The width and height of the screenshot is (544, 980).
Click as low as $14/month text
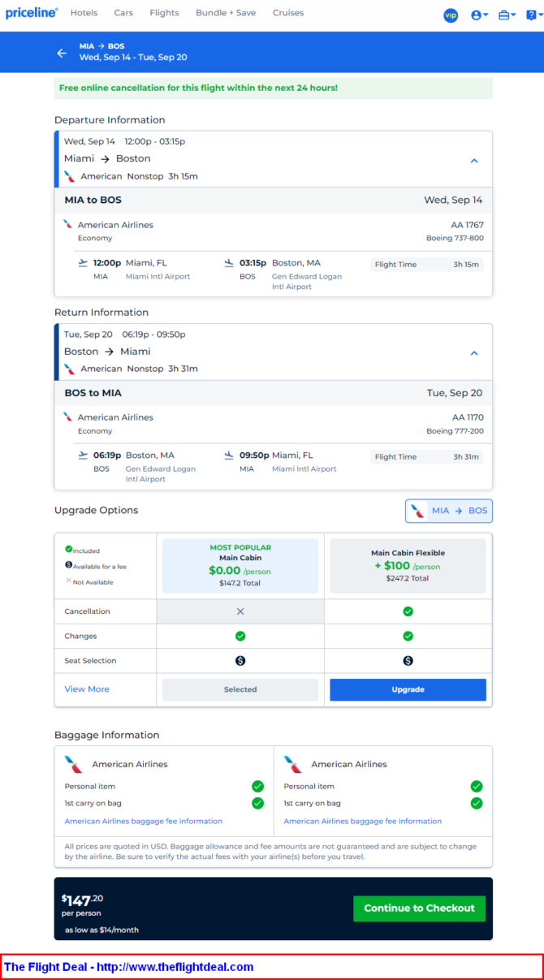tap(101, 930)
